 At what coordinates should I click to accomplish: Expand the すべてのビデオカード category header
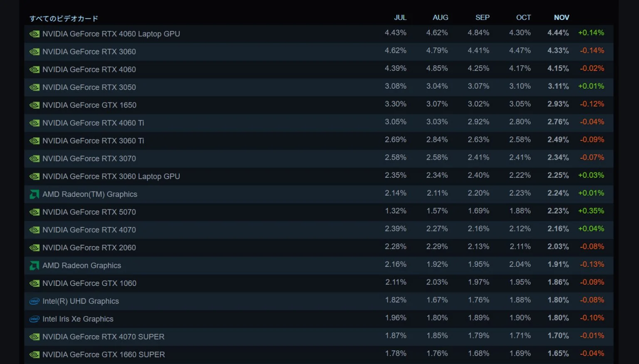tap(64, 18)
